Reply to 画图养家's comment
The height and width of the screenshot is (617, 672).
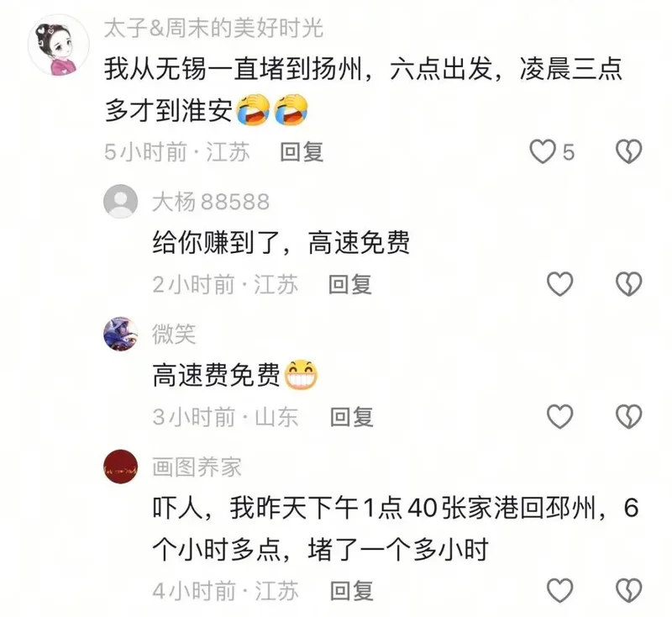[351, 591]
